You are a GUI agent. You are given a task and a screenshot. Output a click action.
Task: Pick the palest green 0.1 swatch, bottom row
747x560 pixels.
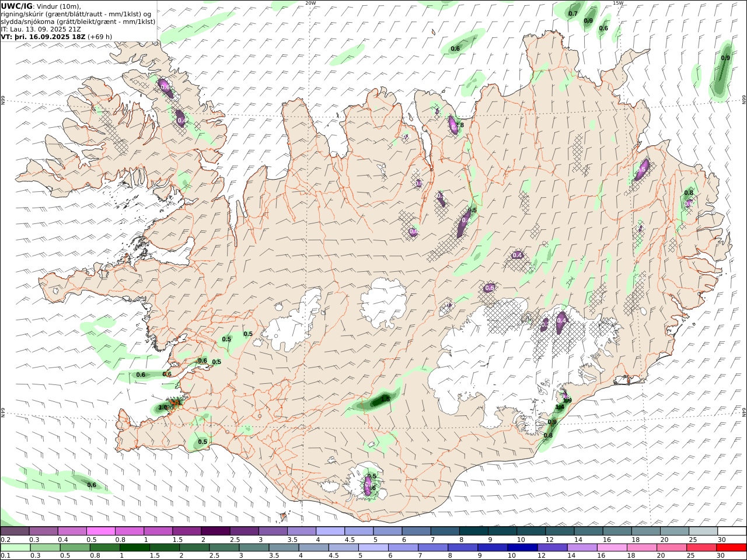coord(16,548)
